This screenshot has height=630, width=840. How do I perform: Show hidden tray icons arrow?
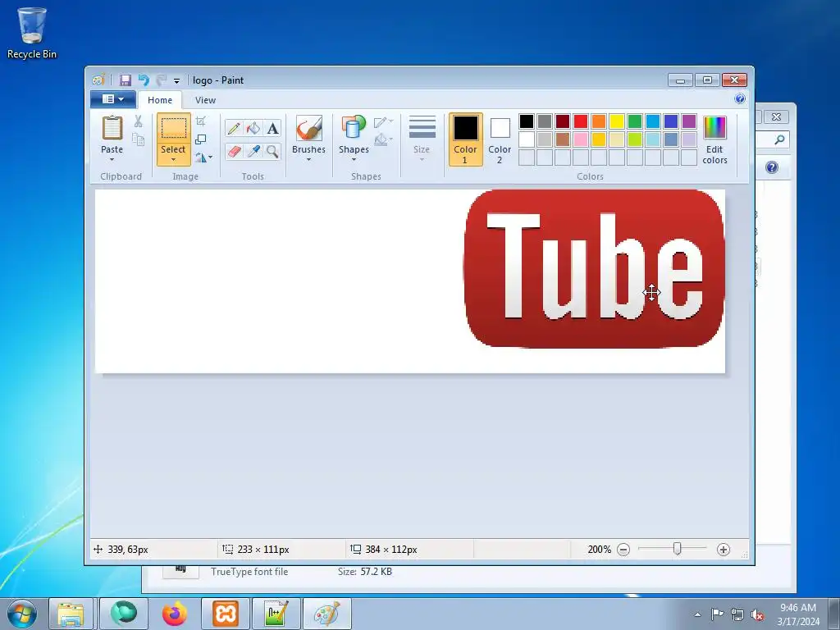coord(697,614)
